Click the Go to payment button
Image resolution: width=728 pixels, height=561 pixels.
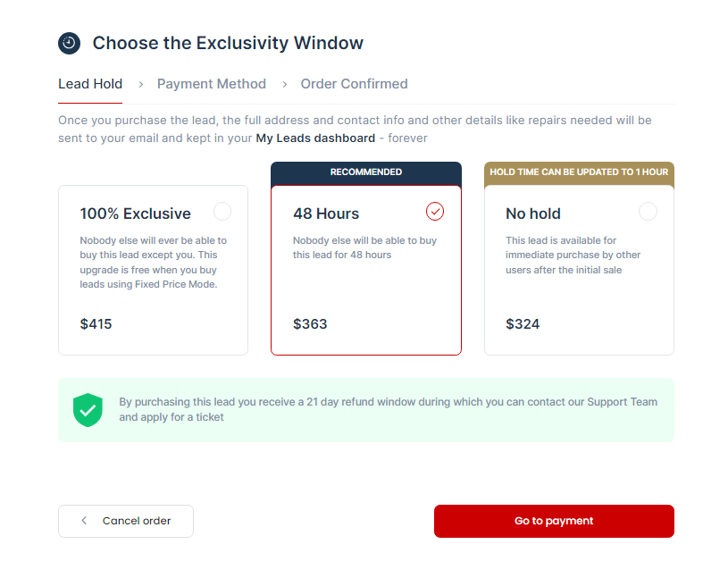pyautogui.click(x=554, y=521)
